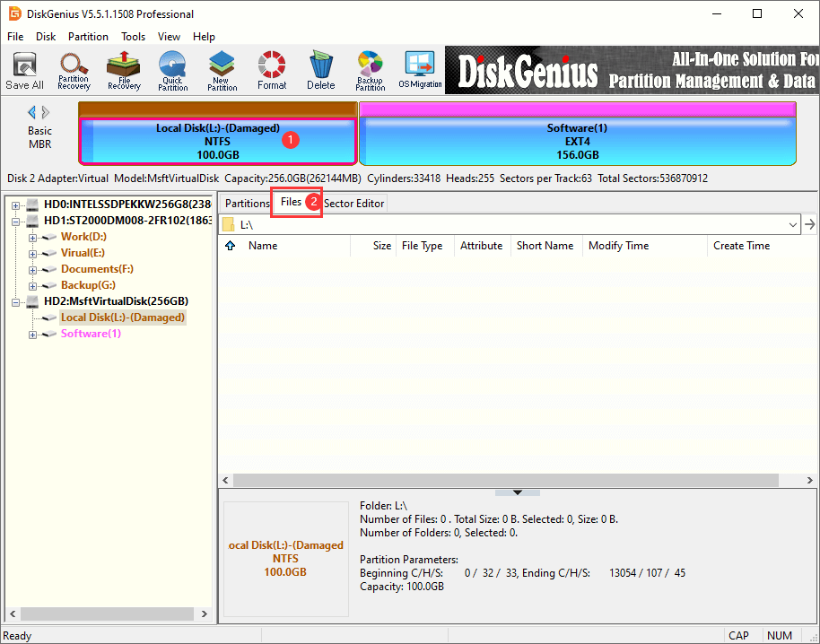Viewport: 820px width, 644px height.
Task: Open the path dropdown arrow
Action: 793,225
